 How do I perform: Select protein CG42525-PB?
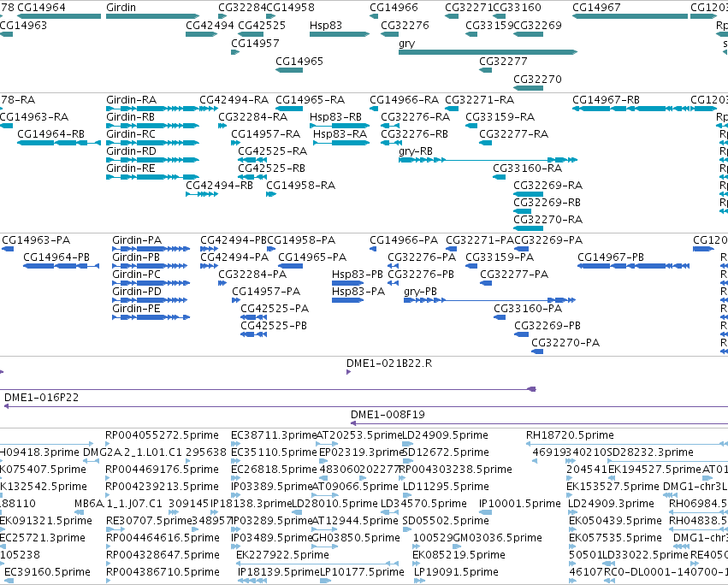click(x=274, y=326)
